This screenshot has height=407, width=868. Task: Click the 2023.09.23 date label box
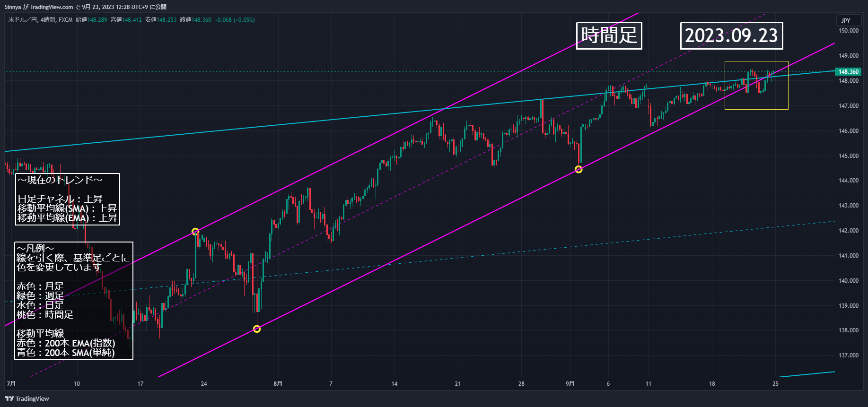point(731,35)
